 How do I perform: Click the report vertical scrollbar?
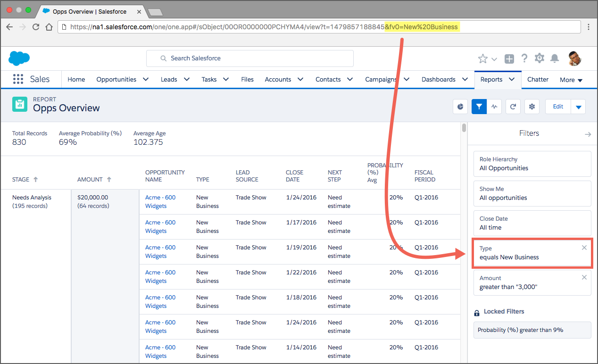click(x=464, y=128)
